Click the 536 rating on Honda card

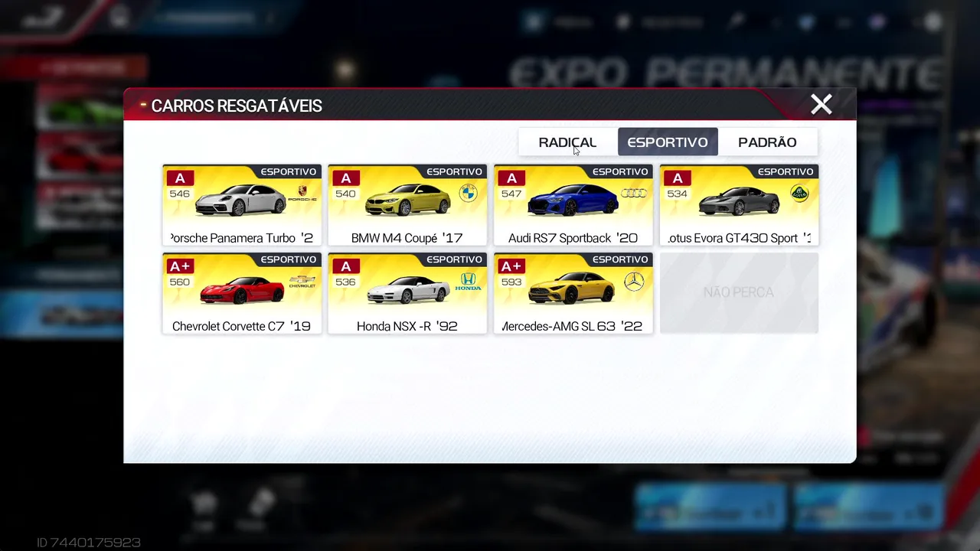tap(345, 282)
